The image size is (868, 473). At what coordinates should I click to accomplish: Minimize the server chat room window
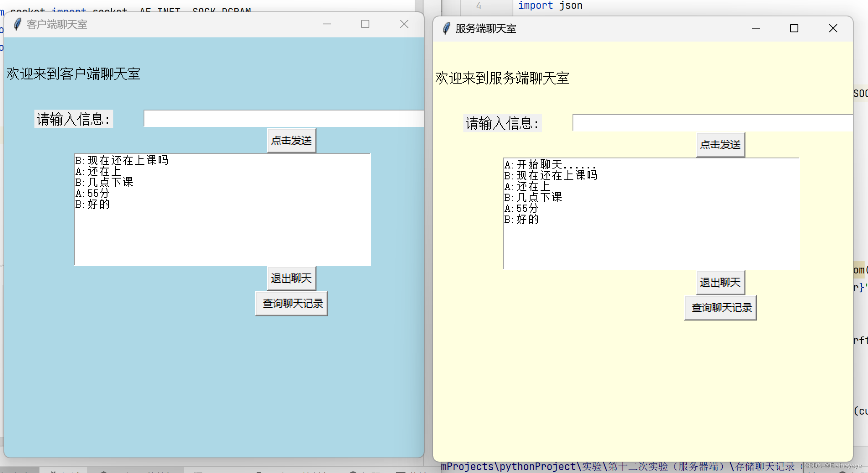(756, 29)
